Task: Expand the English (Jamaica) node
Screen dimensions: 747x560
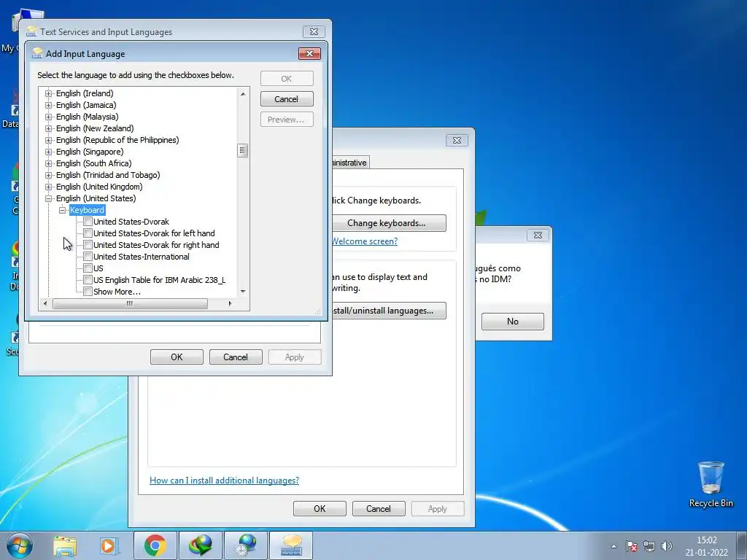Action: click(x=49, y=105)
